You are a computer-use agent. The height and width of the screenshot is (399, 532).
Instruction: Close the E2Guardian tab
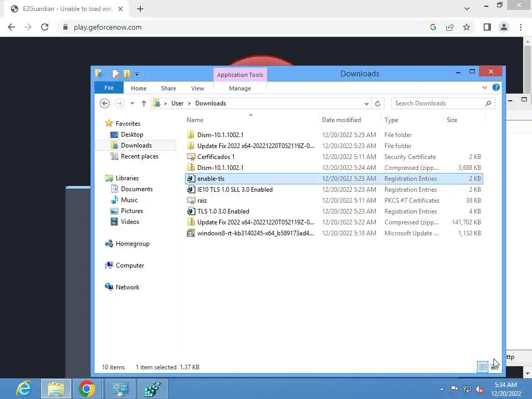click(121, 9)
